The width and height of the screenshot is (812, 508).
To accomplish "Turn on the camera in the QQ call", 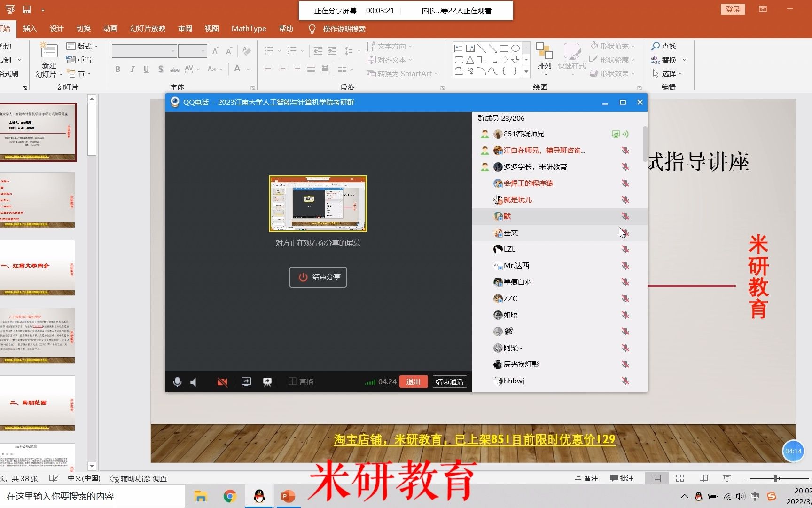I will 222,381.
